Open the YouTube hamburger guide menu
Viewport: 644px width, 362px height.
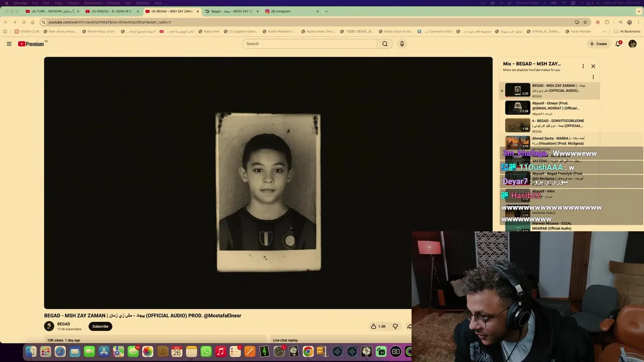click(9, 44)
